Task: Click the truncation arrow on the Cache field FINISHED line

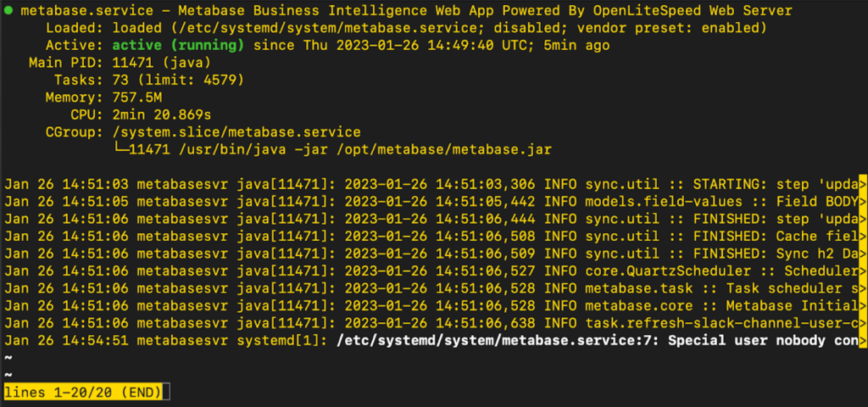Action: [x=863, y=237]
